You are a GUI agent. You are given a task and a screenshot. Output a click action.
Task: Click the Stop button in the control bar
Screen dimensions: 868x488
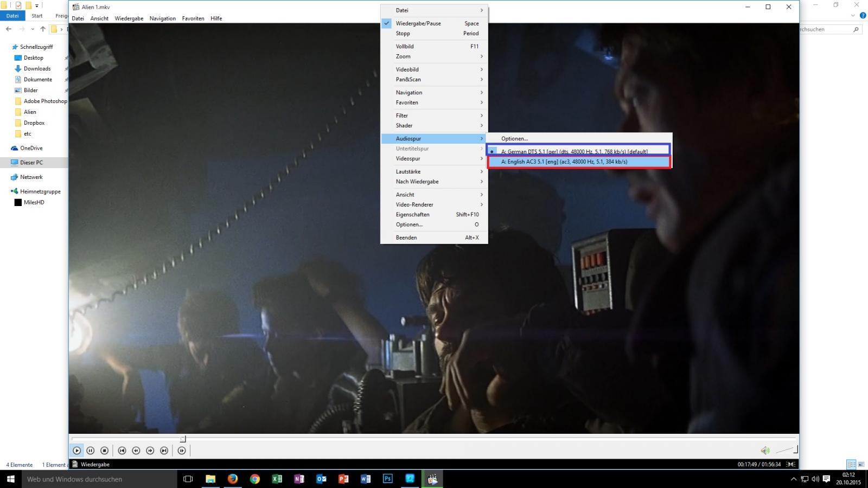[105, 451]
